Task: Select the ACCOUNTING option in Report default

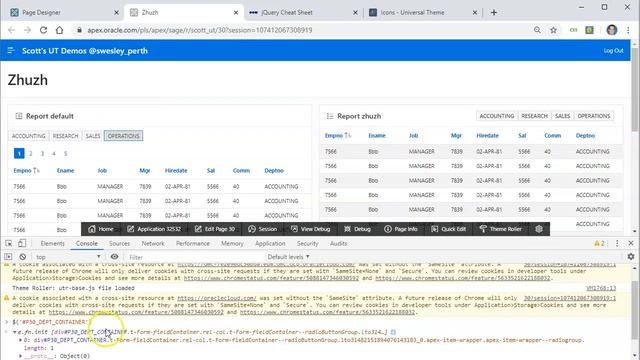Action: (x=29, y=136)
